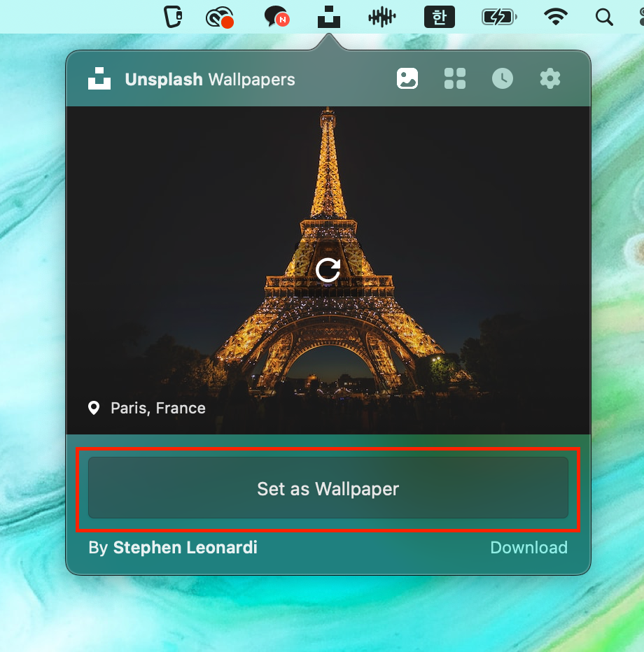
Task: Click the audio waveform menu bar icon
Action: pos(382,17)
